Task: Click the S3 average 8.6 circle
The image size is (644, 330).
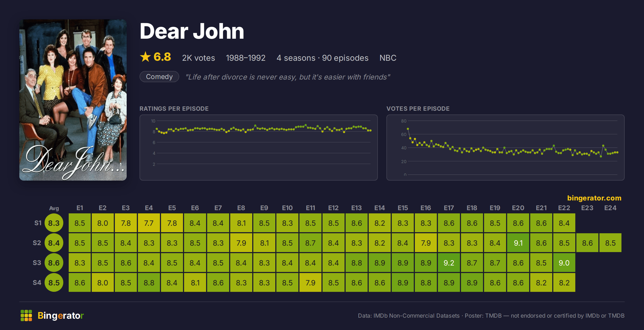Action: click(54, 263)
